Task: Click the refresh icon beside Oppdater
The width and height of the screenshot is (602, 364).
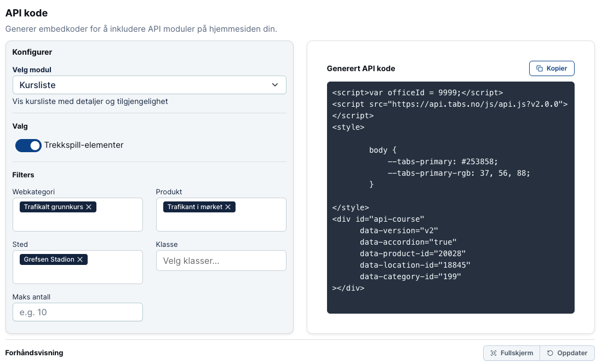Action: point(550,353)
